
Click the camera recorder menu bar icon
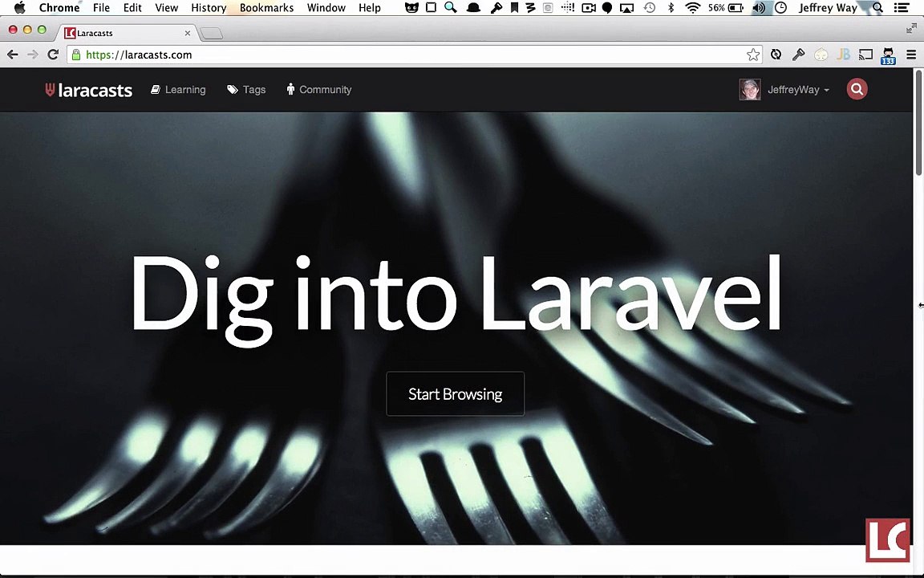point(588,8)
